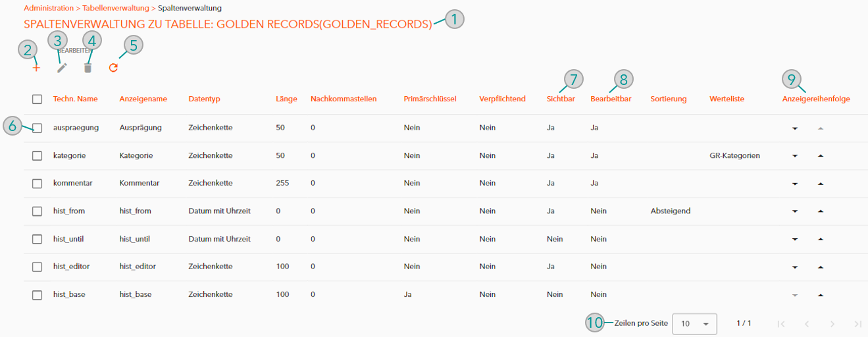Move auspraegung row down with arrow

795,128
